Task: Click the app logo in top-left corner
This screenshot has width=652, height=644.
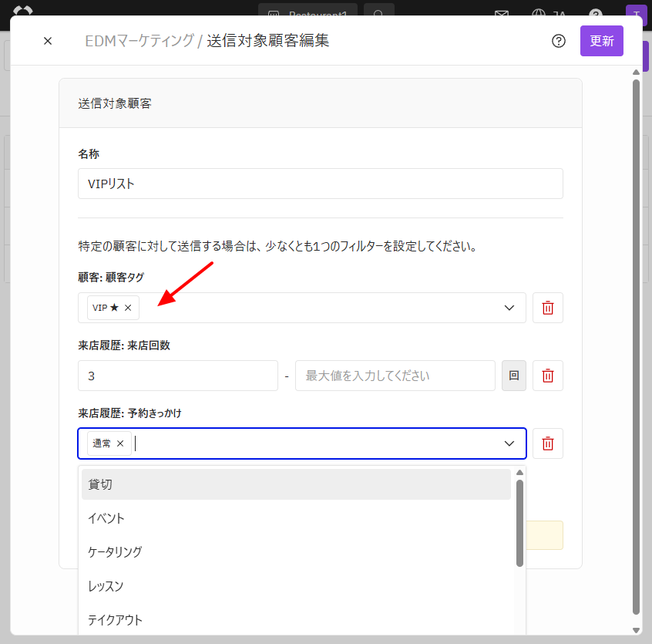Action: (23, 11)
